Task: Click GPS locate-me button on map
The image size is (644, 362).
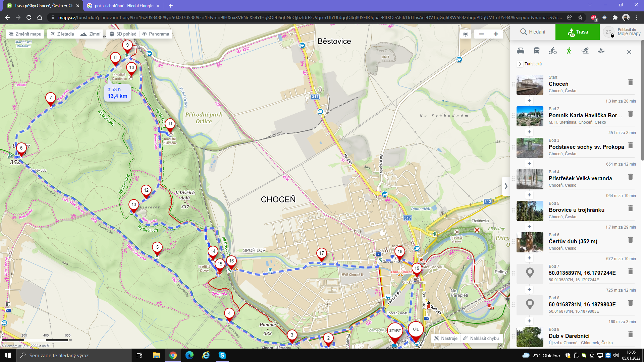Action: tap(466, 34)
